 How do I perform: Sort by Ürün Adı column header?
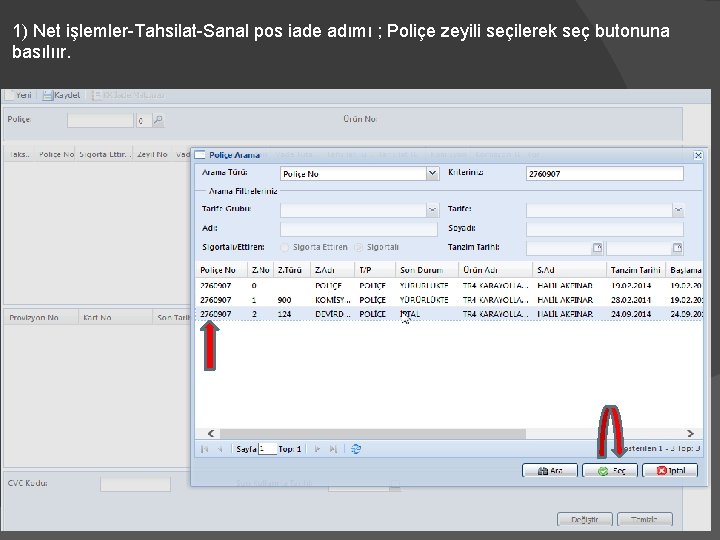click(x=495, y=270)
